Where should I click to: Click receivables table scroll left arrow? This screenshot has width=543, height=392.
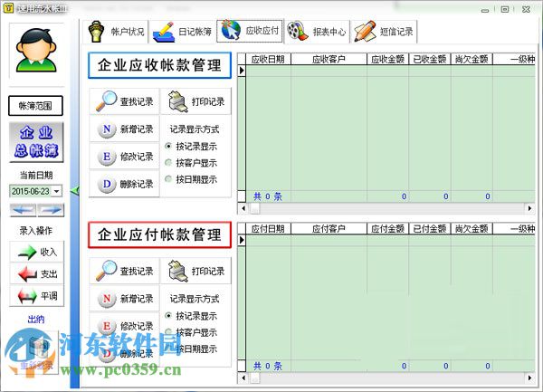point(243,208)
